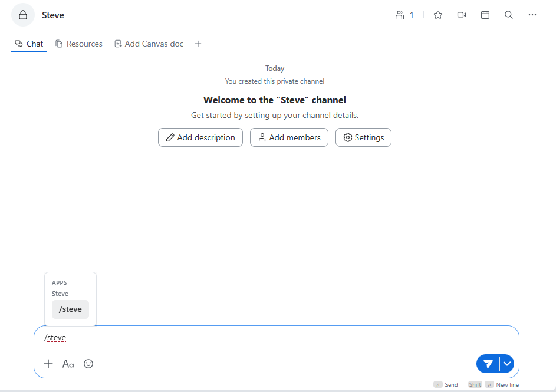
Task: Open the attachment plus menu in composer
Action: coord(48,364)
